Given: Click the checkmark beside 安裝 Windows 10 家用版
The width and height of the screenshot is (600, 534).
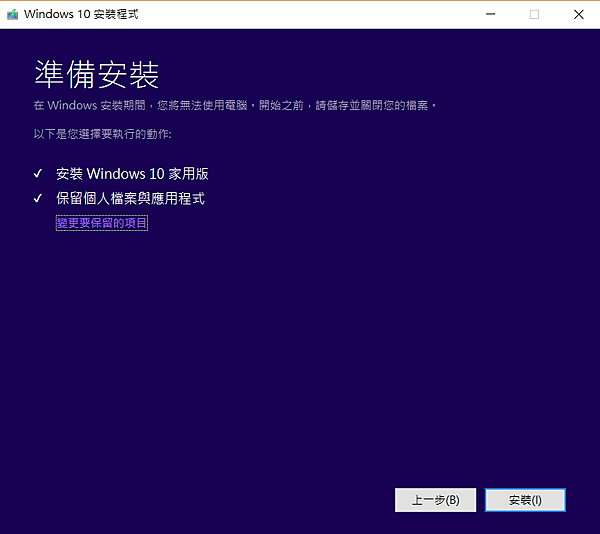Looking at the screenshot, I should coord(38,174).
